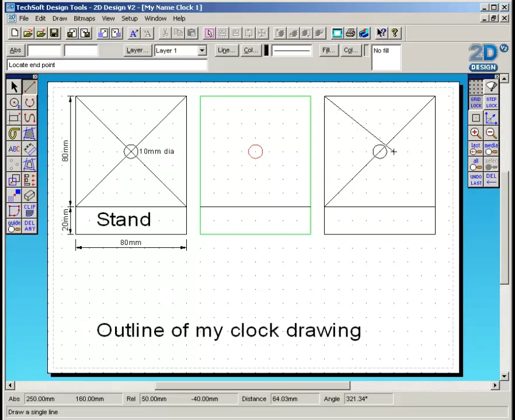Select the guide line tool

14,226
